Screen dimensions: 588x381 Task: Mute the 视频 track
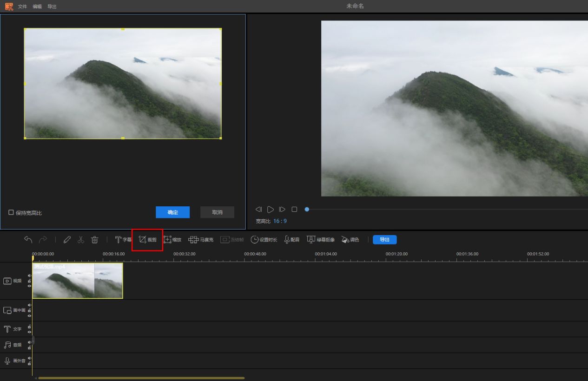tap(29, 276)
